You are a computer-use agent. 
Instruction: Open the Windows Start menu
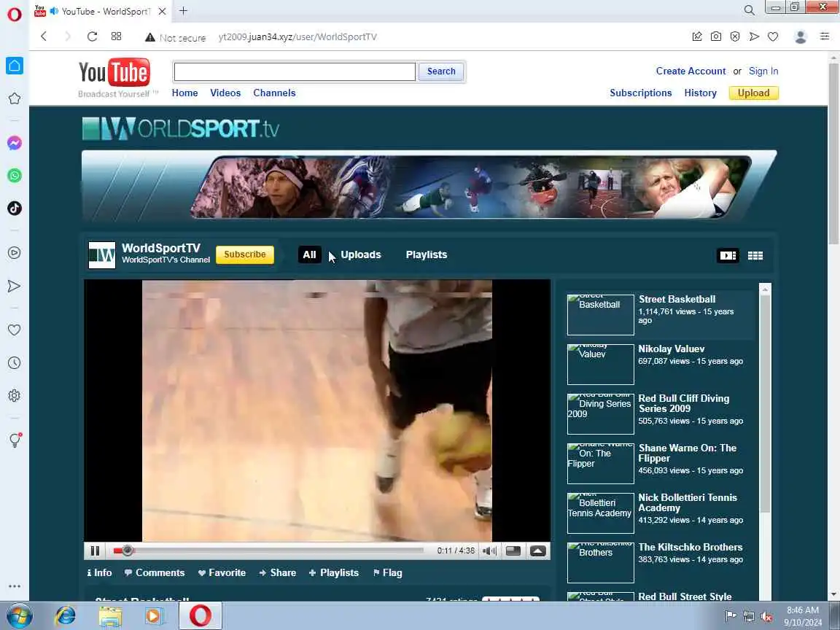[x=18, y=616]
